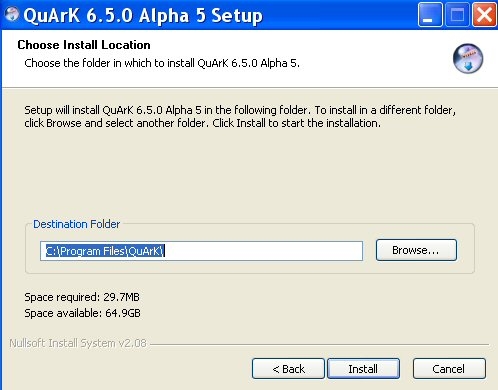Open the Browse... folder picker

click(x=416, y=250)
